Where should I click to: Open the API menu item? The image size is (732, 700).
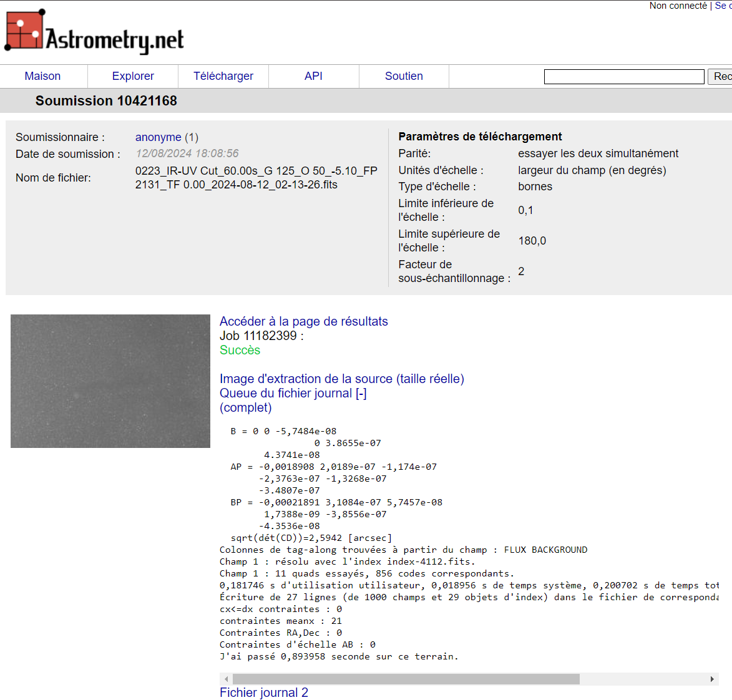point(314,76)
